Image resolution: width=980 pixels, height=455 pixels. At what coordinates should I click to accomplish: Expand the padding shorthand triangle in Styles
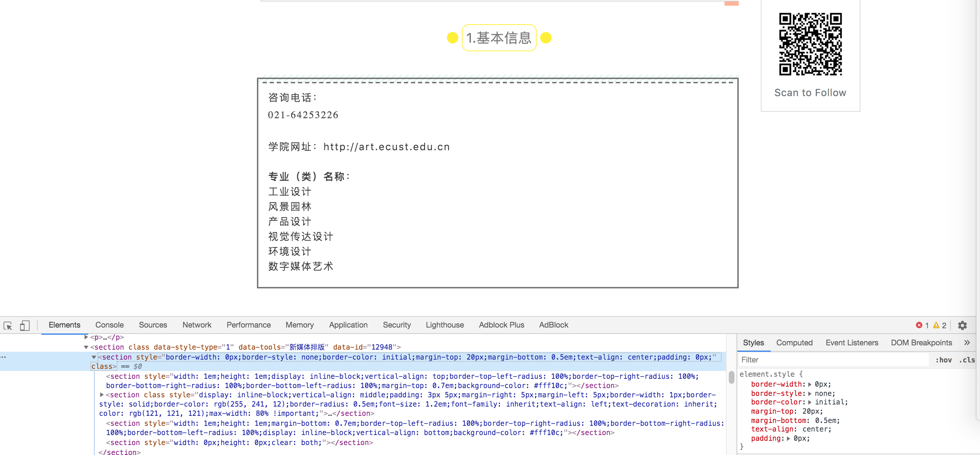tap(788, 439)
